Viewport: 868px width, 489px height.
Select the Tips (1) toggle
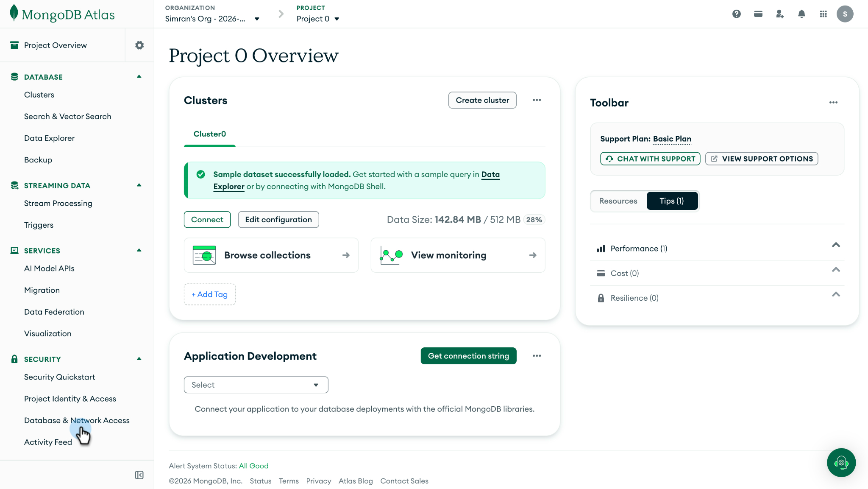click(672, 201)
